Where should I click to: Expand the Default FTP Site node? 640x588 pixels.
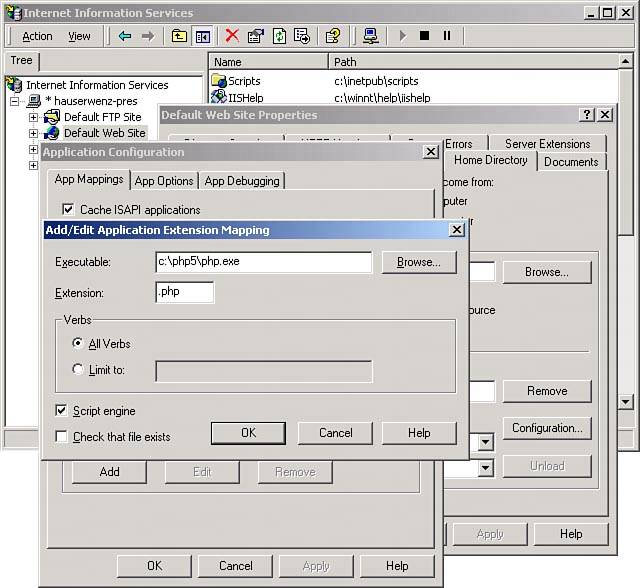[33, 117]
